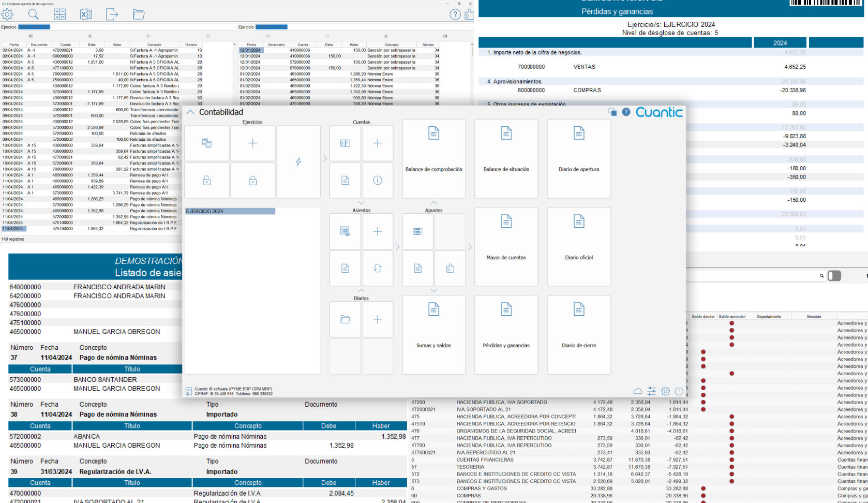This screenshot has height=503, width=868.
Task: Add a new ejercicio with the plus tile
Action: pyautogui.click(x=253, y=143)
